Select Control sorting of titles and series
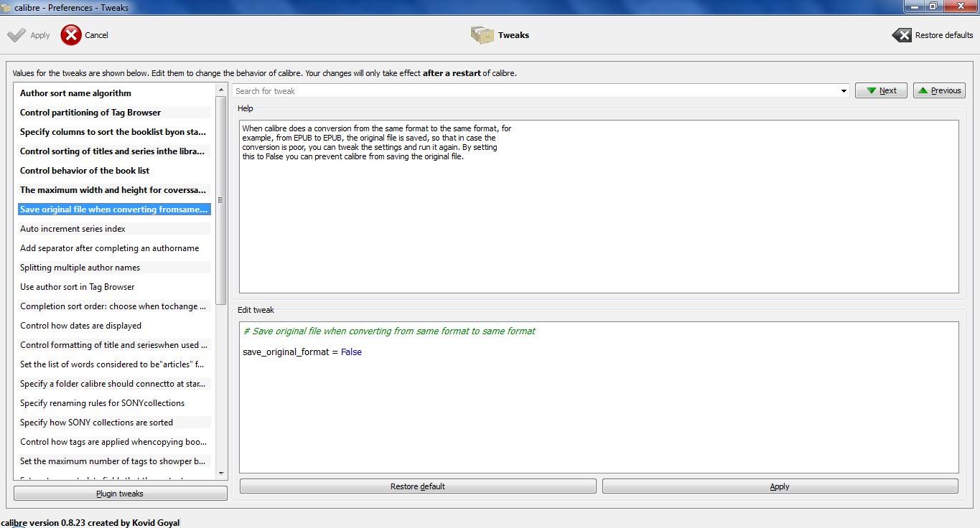The image size is (980, 528). (x=115, y=151)
